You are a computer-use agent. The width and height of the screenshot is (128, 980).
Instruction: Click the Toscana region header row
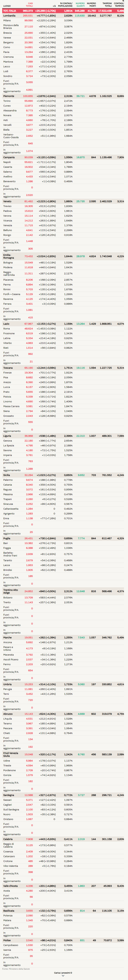[8, 368]
